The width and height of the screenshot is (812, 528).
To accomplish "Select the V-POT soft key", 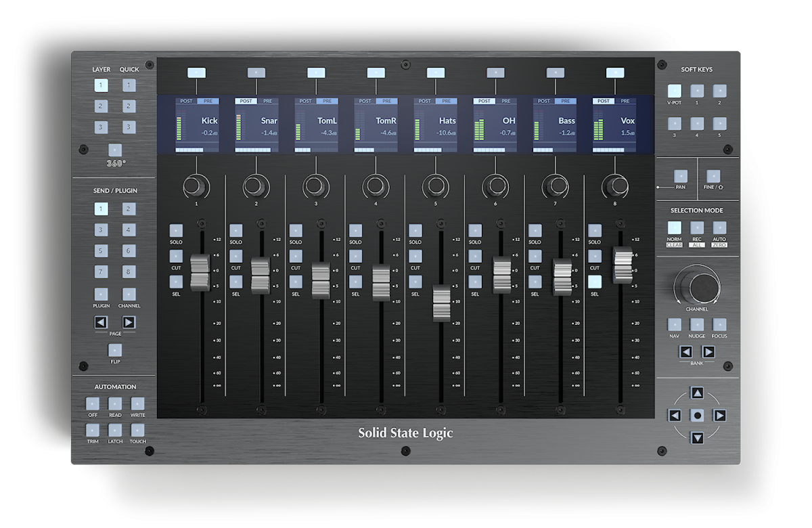I will [674, 89].
